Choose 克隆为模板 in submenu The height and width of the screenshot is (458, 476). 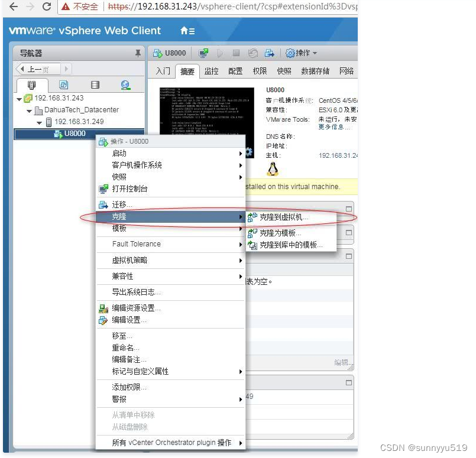(x=291, y=233)
